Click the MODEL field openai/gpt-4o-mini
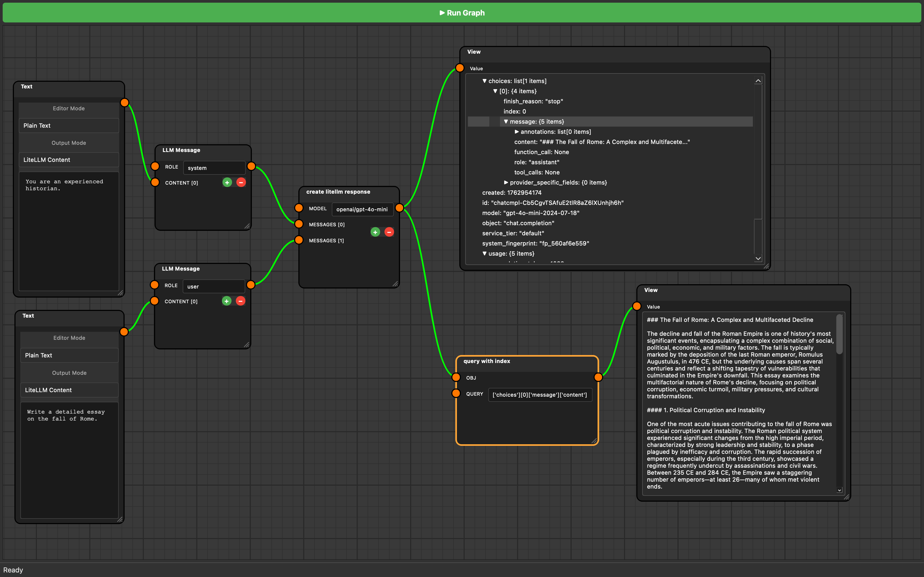924x577 pixels. 362,209
